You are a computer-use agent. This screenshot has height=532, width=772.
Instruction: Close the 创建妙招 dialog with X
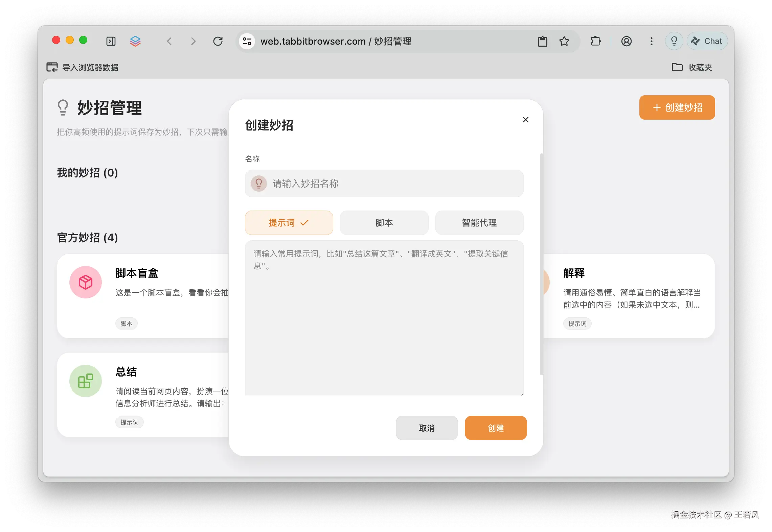(525, 120)
